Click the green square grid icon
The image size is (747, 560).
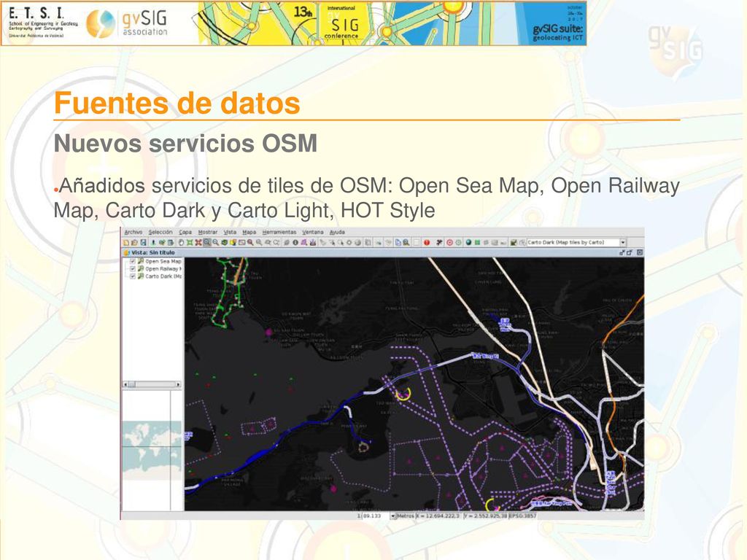(477, 243)
